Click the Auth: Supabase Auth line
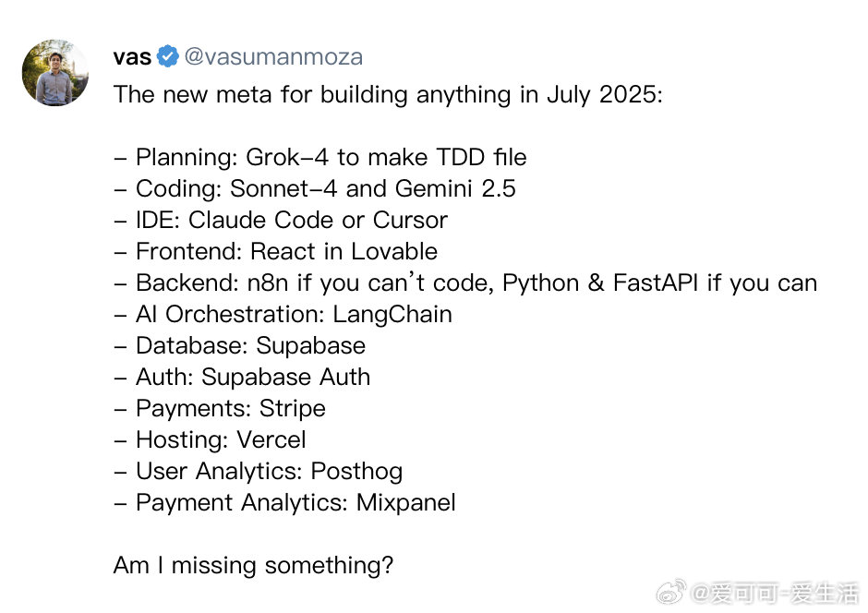868x613 pixels. (241, 378)
